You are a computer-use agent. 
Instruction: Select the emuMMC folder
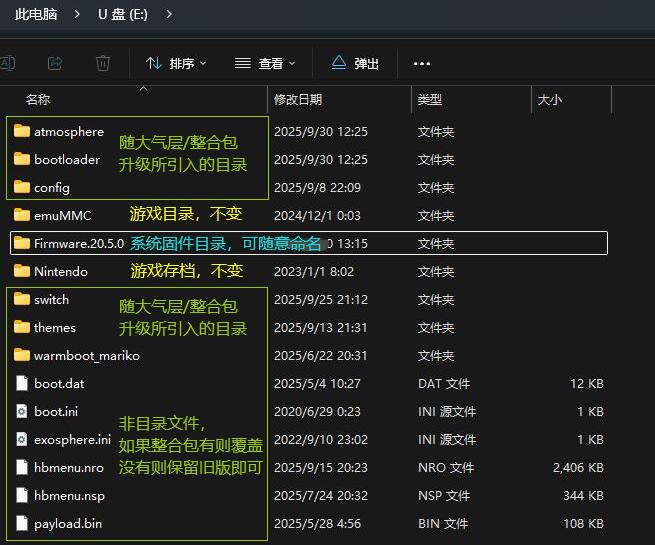click(x=61, y=215)
